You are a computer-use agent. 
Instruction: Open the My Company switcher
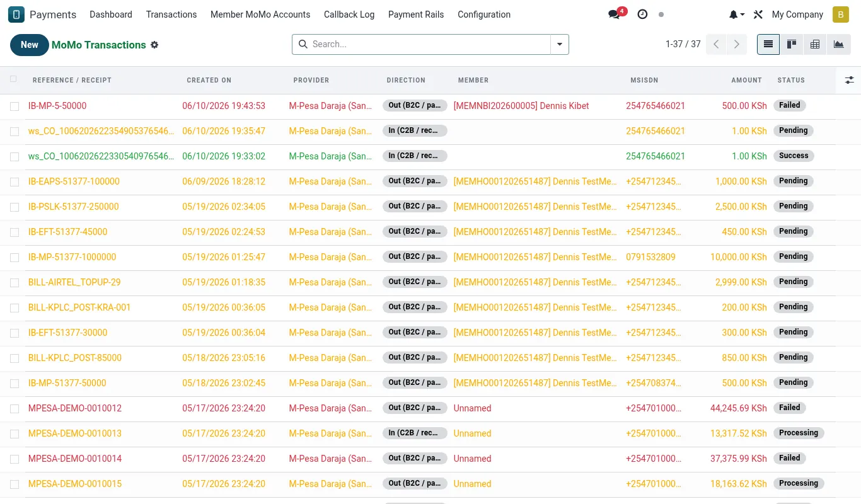click(x=797, y=14)
